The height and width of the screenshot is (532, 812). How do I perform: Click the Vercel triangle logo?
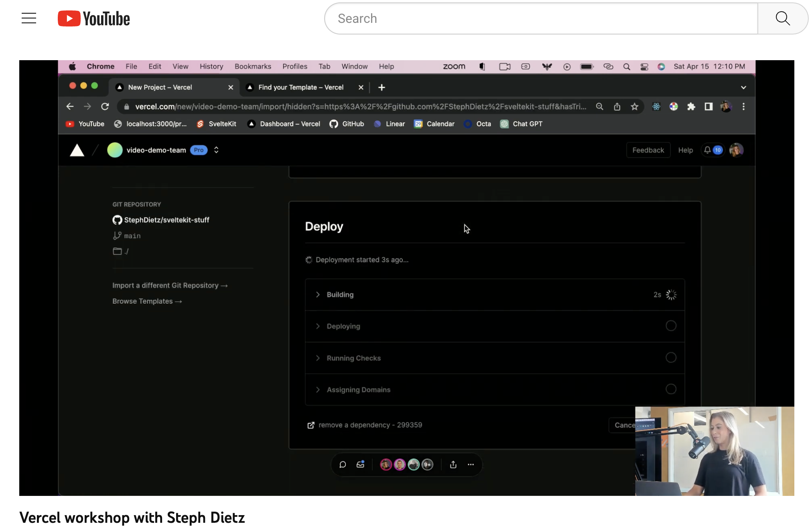point(77,150)
